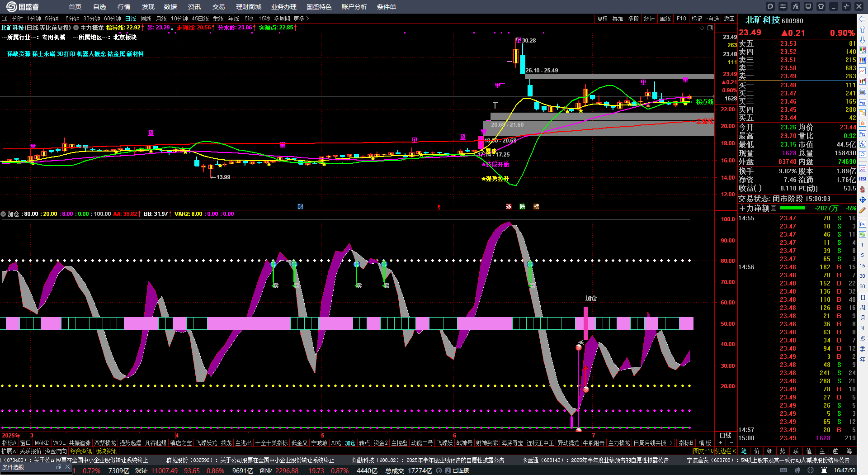
Task: Click the down arrow for next stock
Action: click(863, 40)
